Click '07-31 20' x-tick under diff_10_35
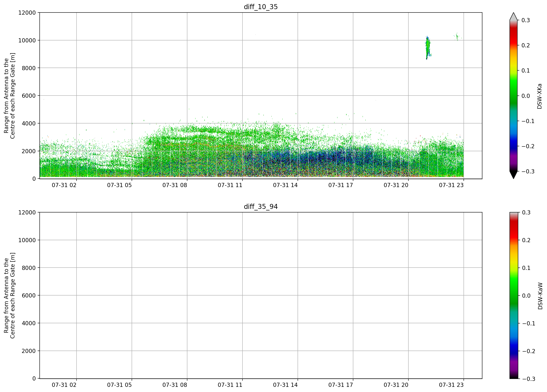 396,185
